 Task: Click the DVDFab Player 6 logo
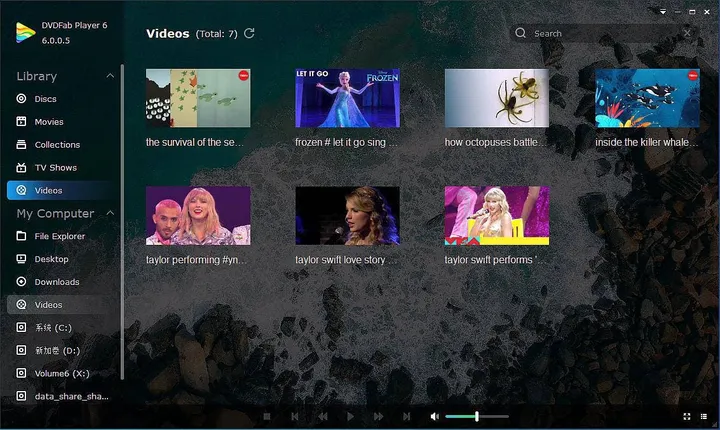(25, 33)
